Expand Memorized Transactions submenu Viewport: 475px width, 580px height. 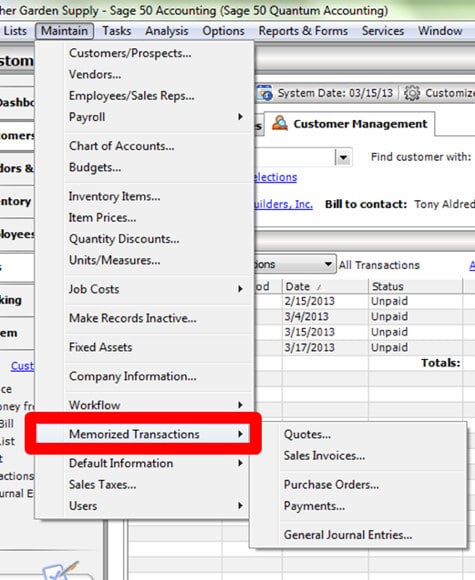coord(143,434)
